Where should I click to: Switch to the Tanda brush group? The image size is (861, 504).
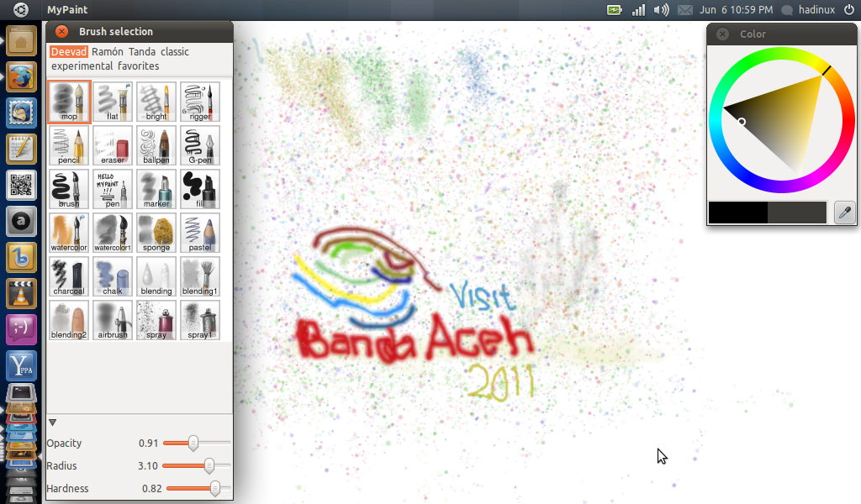141,51
